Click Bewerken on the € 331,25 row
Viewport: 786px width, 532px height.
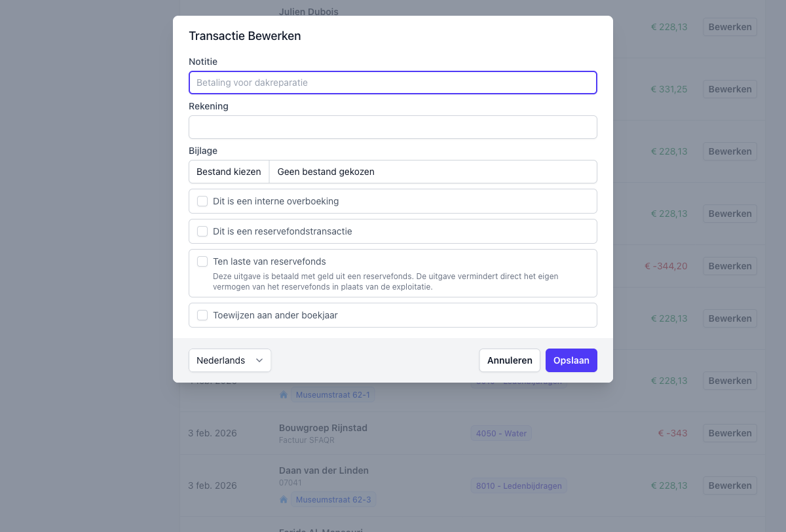point(730,89)
